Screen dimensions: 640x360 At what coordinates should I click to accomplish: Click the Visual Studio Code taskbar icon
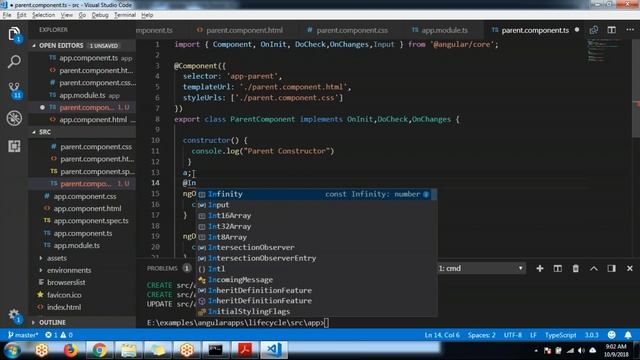(x=273, y=350)
